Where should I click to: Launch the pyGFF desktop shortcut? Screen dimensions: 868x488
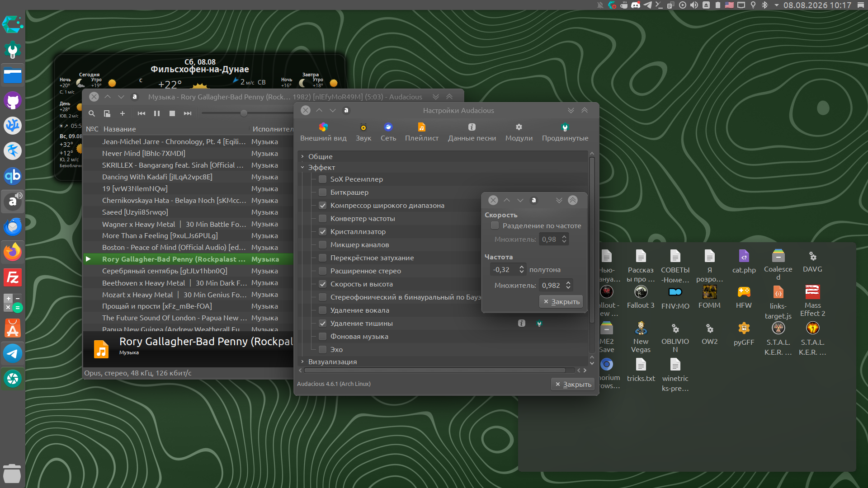(744, 334)
